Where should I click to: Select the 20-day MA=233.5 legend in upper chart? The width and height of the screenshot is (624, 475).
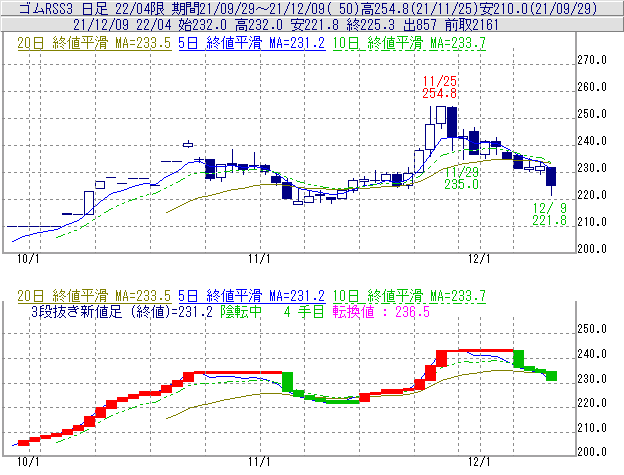94,43
